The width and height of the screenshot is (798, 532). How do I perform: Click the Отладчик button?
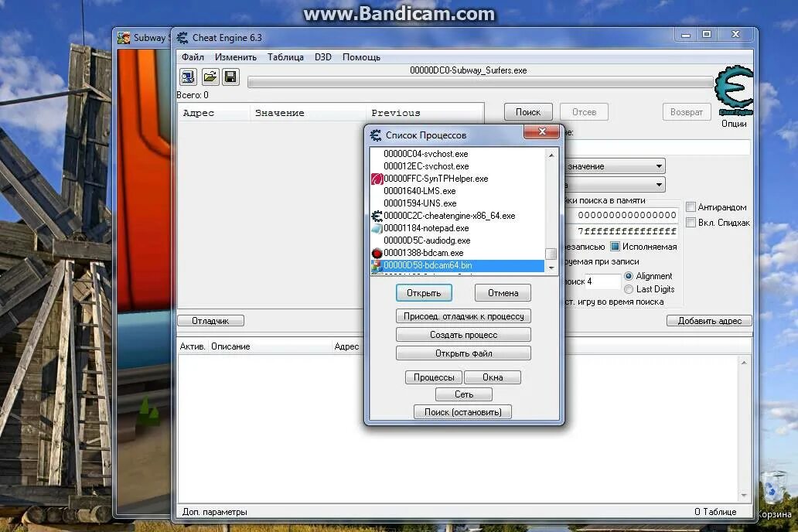210,321
